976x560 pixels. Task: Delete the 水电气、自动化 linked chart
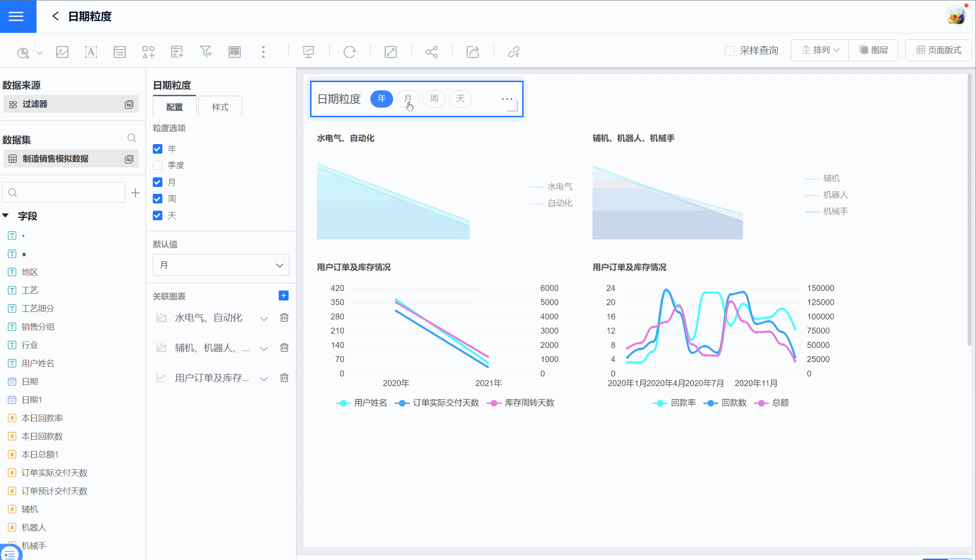(284, 317)
